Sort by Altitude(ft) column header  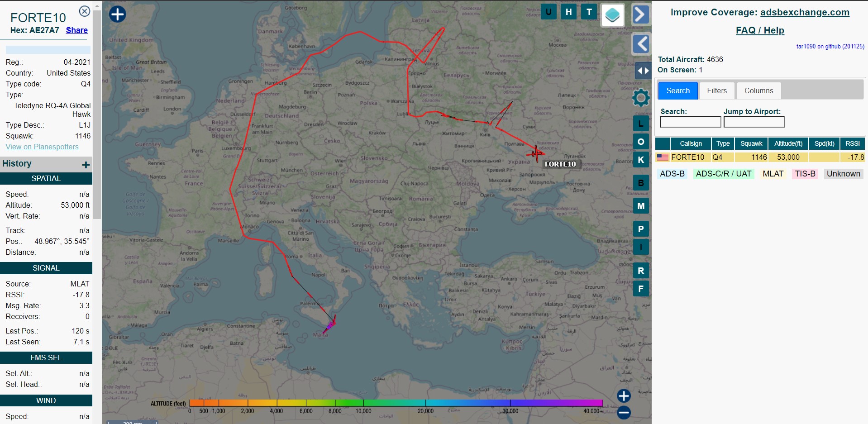(788, 143)
